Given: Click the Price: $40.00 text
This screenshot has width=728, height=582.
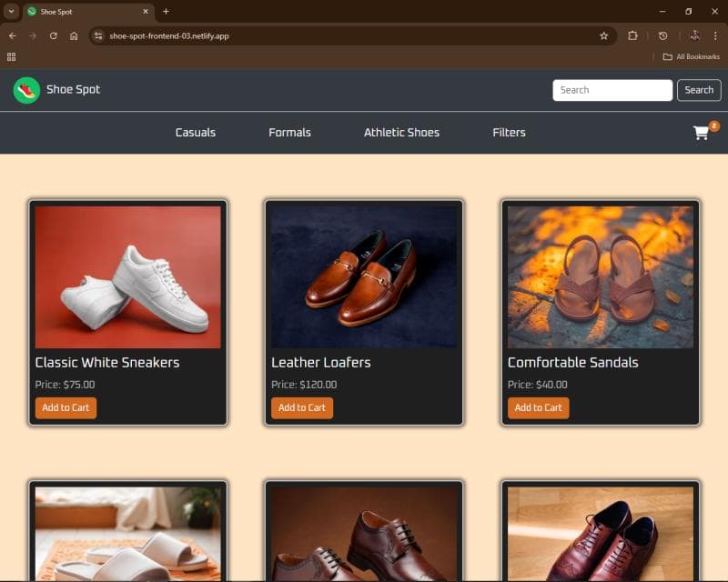Looking at the screenshot, I should click(538, 385).
